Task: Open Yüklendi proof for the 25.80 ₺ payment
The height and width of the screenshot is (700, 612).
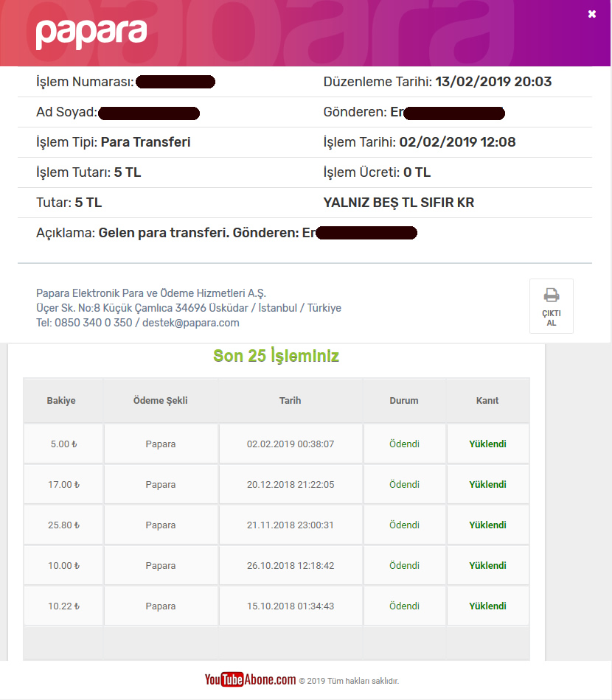Action: (487, 525)
